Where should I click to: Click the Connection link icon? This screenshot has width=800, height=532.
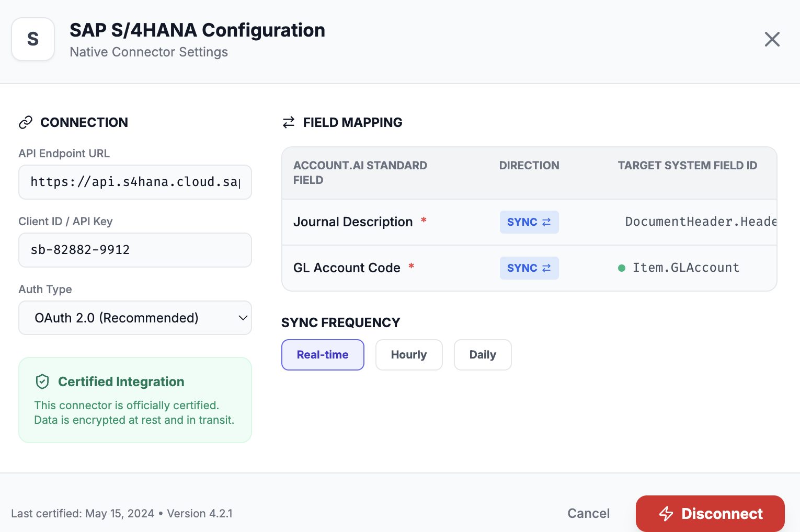(26, 122)
